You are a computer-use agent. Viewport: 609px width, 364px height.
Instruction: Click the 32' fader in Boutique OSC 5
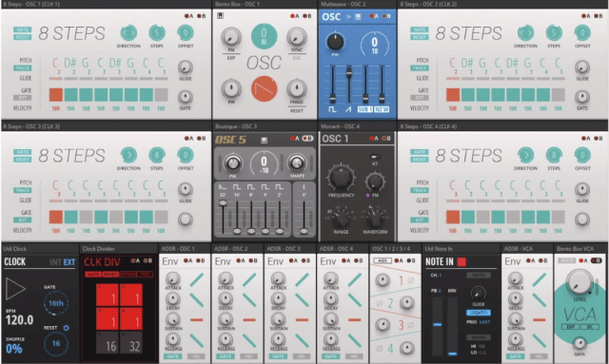point(223,217)
